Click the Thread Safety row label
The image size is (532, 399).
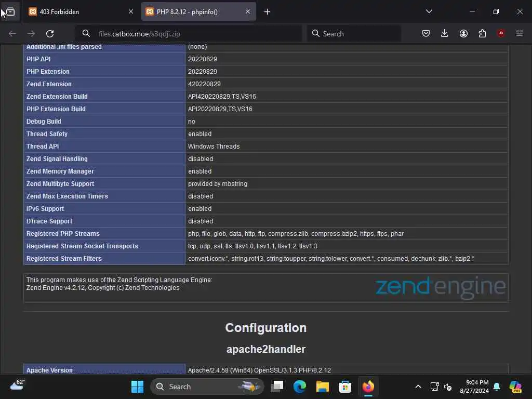tap(47, 134)
